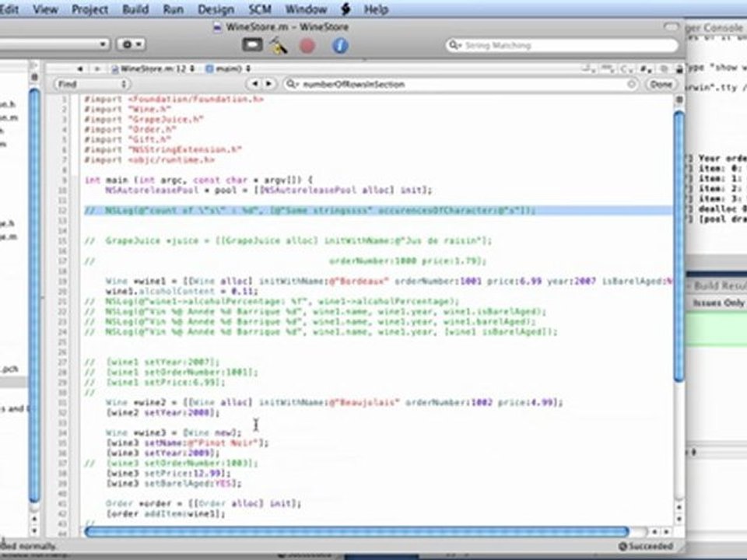Image resolution: width=747 pixels, height=560 pixels.
Task: Click the 'Wine *wine3 = [Wine new];' line
Action: pos(174,432)
